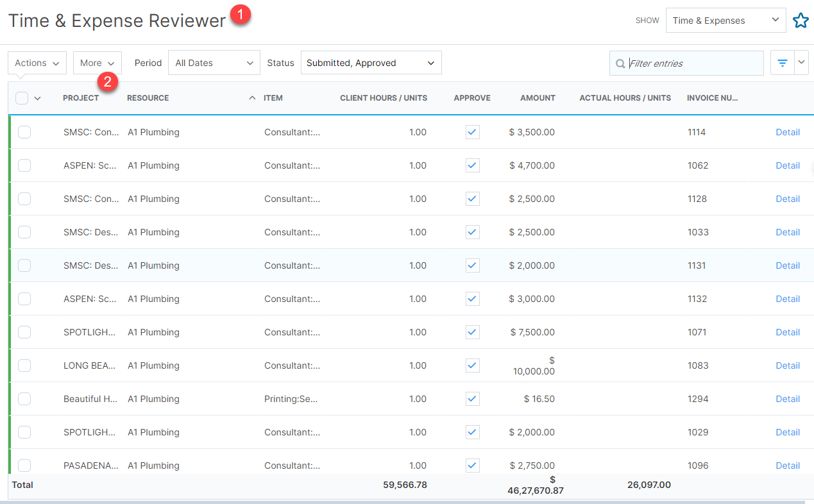The image size is (814, 504).
Task: Select row checkbox for invoice 1083
Action: [24, 365]
